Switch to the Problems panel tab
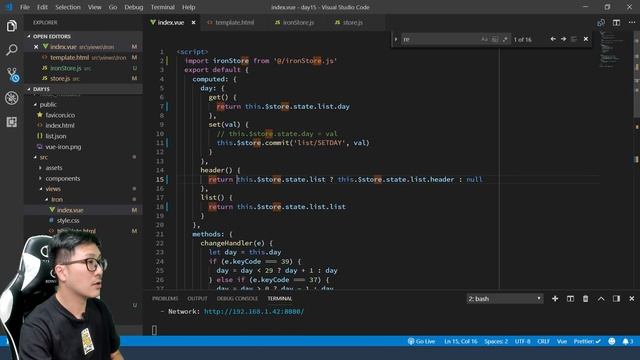The height and width of the screenshot is (360, 640). tap(165, 299)
